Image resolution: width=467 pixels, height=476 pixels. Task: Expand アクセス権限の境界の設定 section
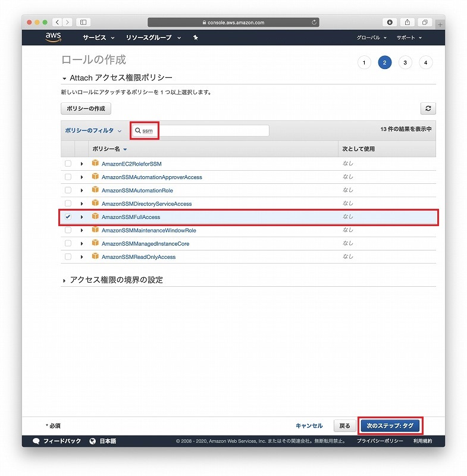click(64, 281)
